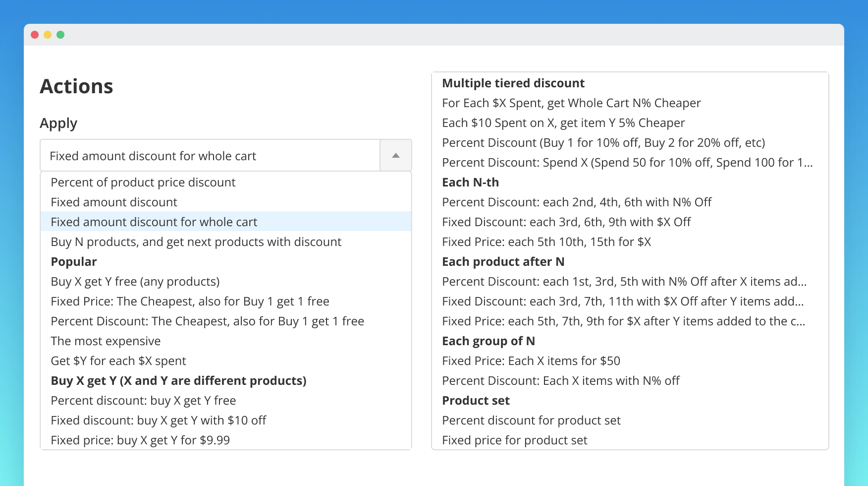Select Percent of product price discount

point(143,182)
